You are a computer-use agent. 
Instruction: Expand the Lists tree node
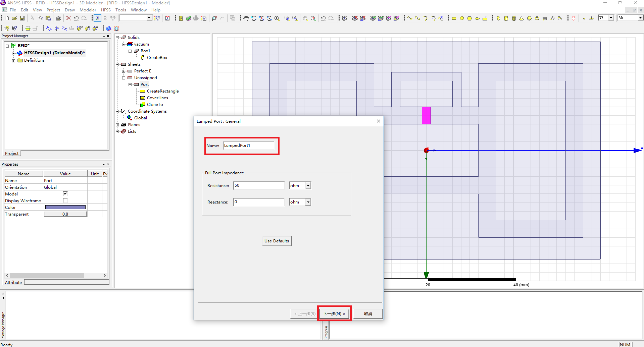(117, 131)
